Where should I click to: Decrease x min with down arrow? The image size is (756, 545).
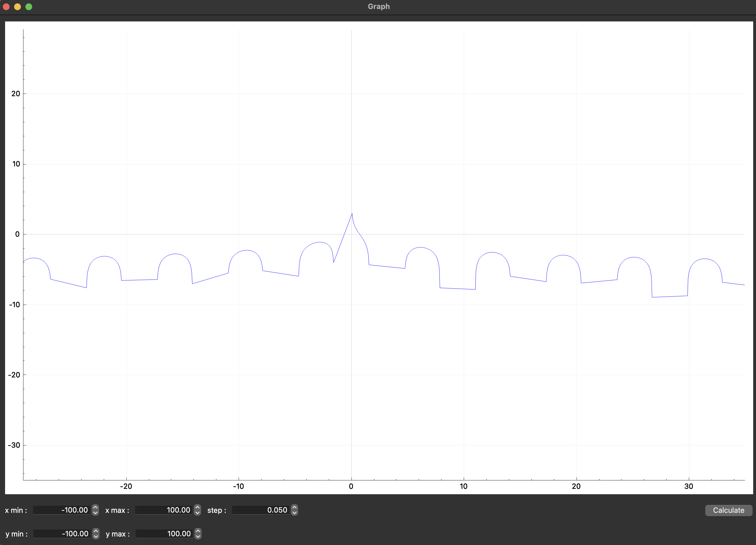pyautogui.click(x=95, y=513)
